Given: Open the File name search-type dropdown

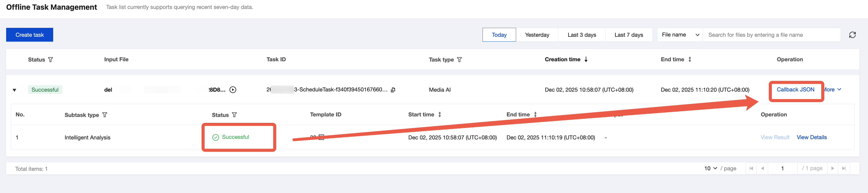Looking at the screenshot, I should click(680, 35).
